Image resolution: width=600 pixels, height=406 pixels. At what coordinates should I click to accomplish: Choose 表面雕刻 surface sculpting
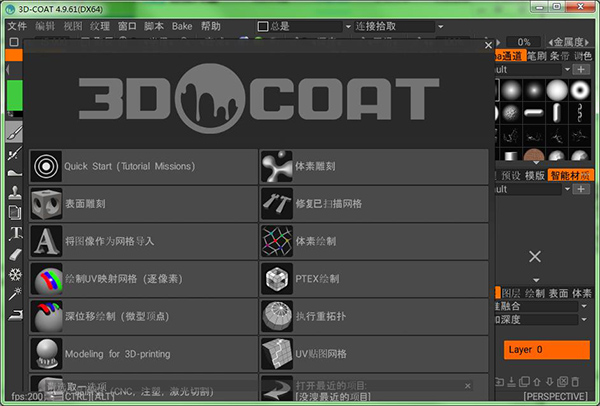pyautogui.click(x=143, y=204)
